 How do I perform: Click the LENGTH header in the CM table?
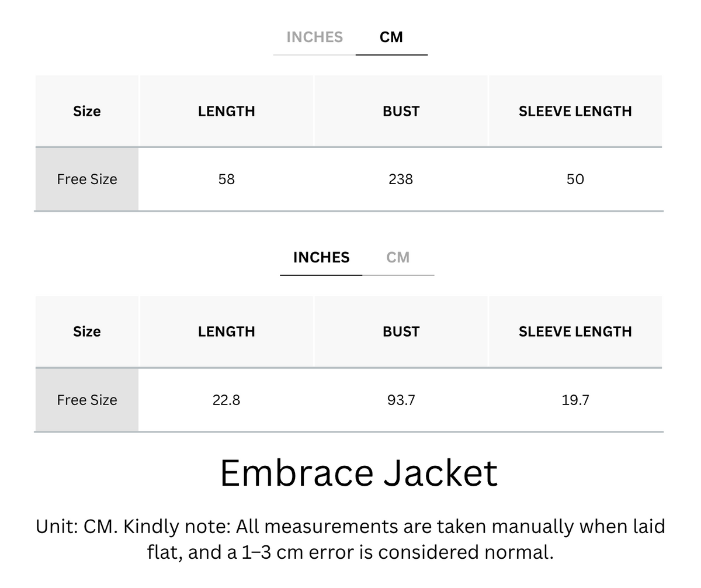pyautogui.click(x=227, y=111)
